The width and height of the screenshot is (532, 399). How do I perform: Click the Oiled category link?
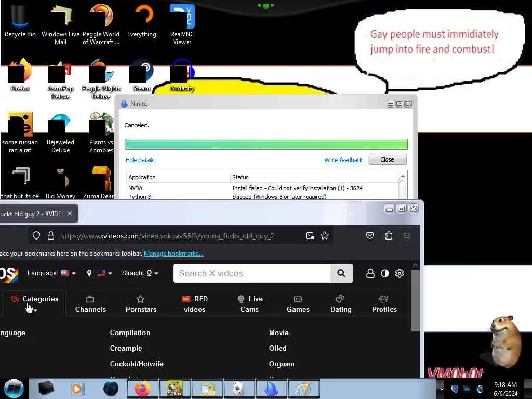(x=278, y=349)
